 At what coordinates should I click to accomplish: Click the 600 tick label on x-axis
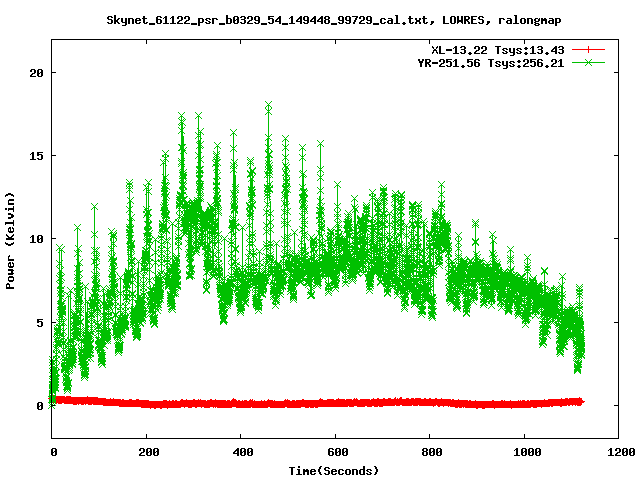pyautogui.click(x=336, y=452)
